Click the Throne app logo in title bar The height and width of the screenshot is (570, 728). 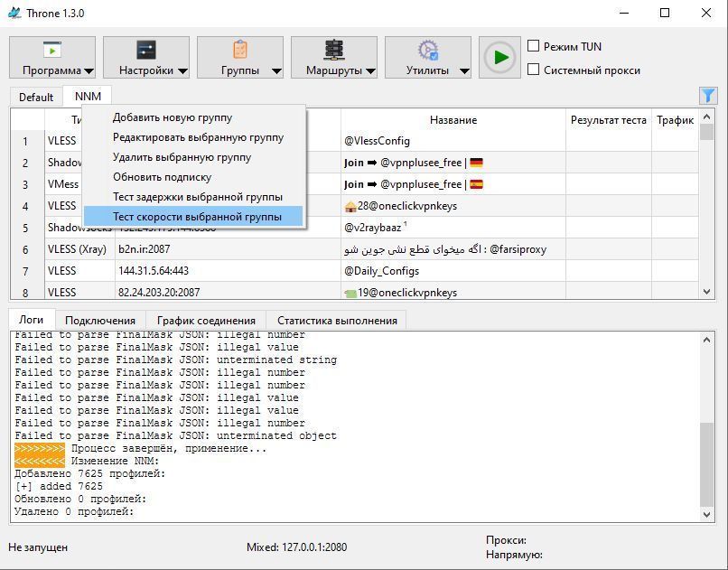click(x=14, y=13)
